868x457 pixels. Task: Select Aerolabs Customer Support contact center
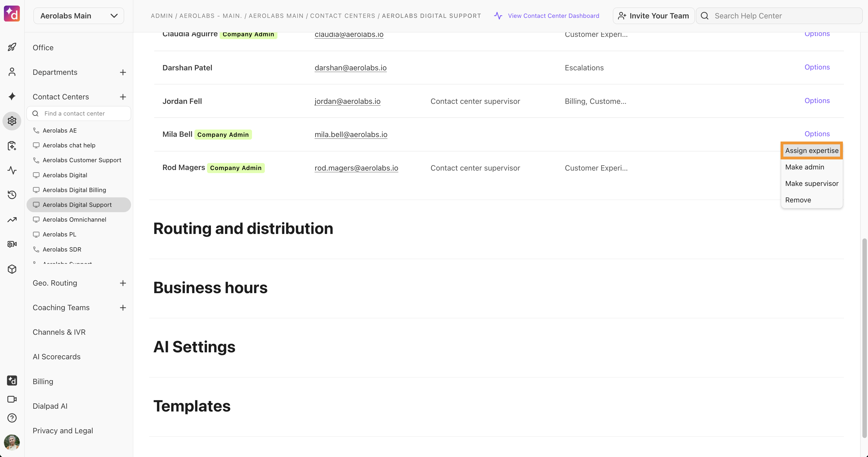tap(82, 160)
